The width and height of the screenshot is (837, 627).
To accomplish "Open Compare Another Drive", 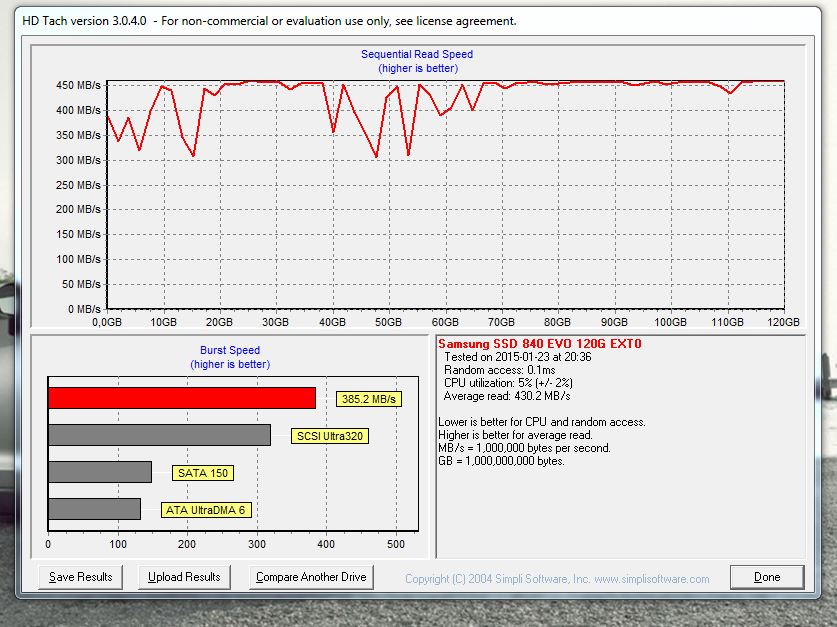I will pos(311,577).
